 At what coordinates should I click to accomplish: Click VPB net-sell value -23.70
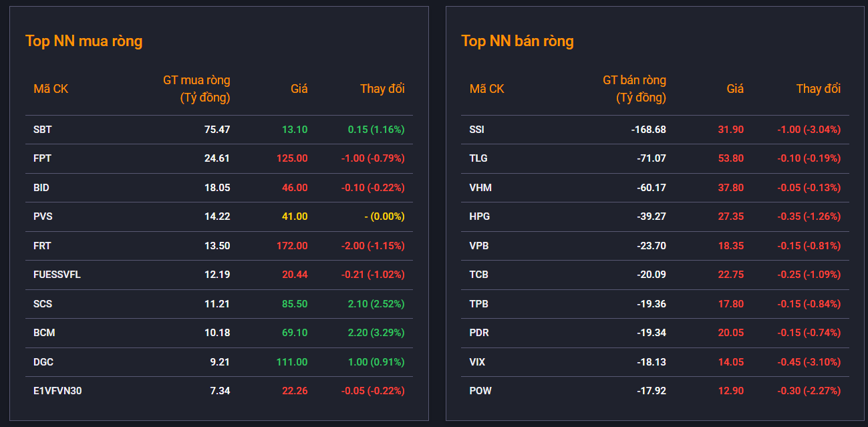[652, 246]
